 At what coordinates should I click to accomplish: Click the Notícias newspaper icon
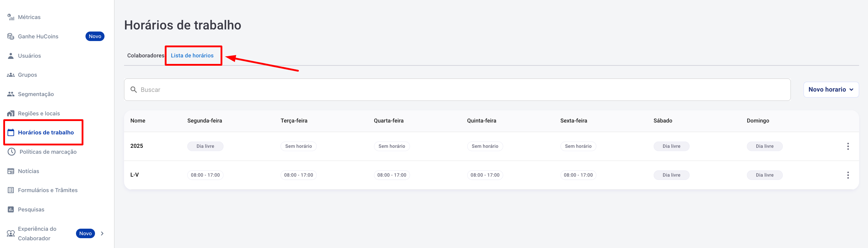pyautogui.click(x=11, y=171)
